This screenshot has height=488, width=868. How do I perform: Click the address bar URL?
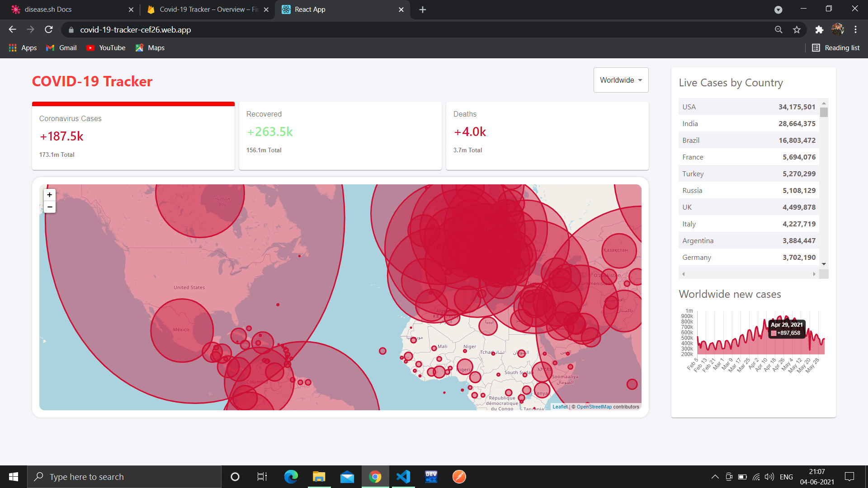[136, 30]
